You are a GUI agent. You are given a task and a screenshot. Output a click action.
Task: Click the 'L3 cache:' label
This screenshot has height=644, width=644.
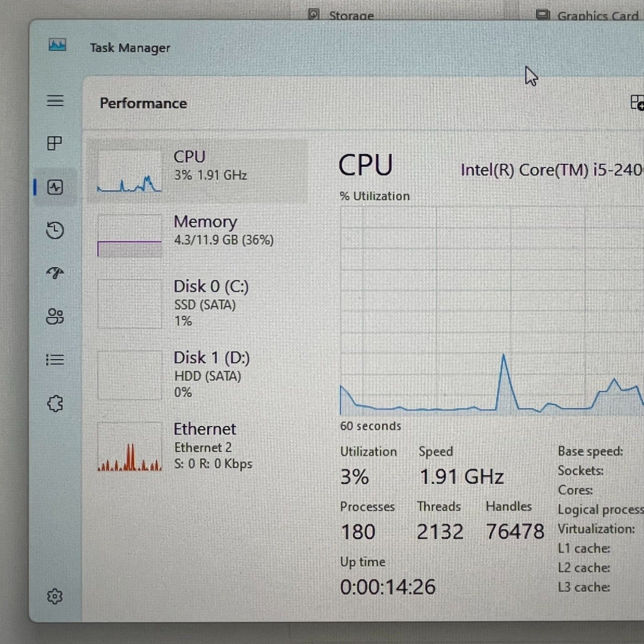tap(584, 587)
